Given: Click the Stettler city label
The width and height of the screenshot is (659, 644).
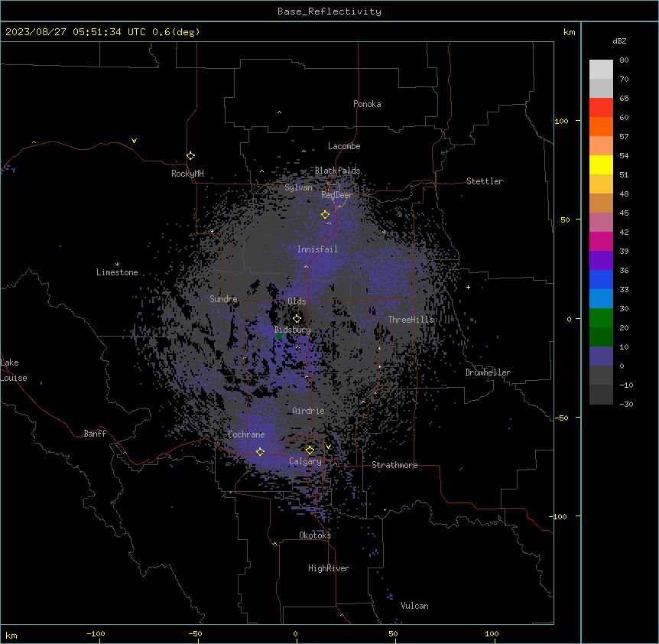Looking at the screenshot, I should pyautogui.click(x=485, y=181).
